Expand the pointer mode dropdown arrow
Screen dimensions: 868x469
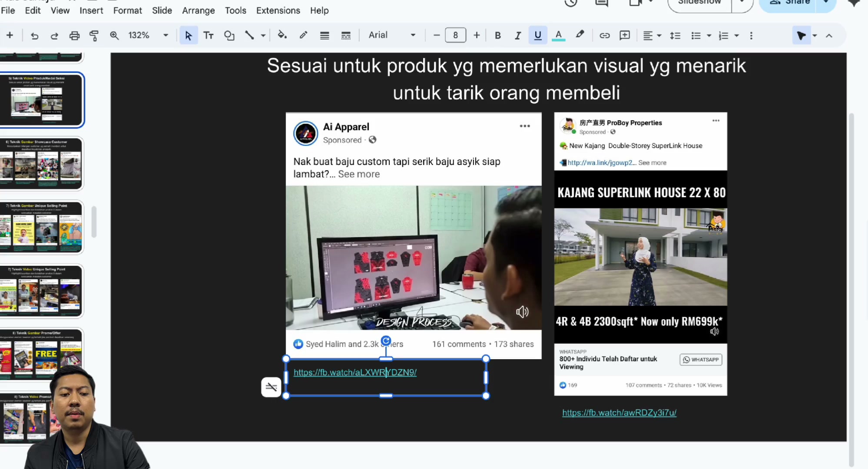[x=815, y=36]
